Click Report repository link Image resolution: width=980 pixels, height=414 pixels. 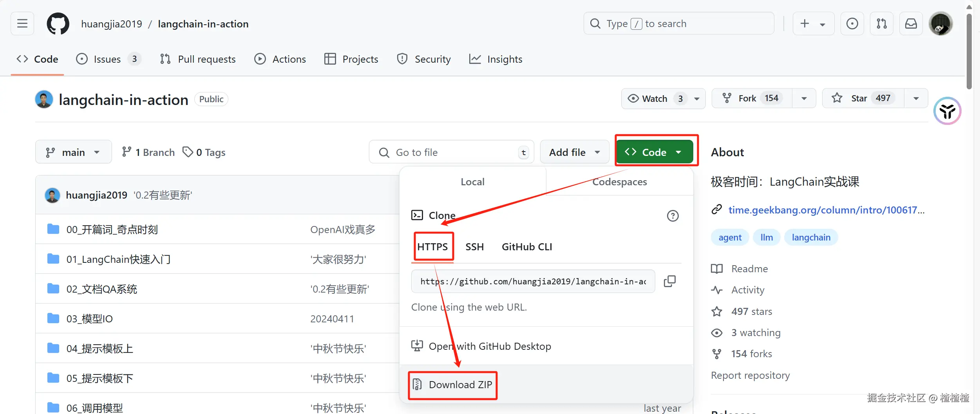tap(750, 375)
